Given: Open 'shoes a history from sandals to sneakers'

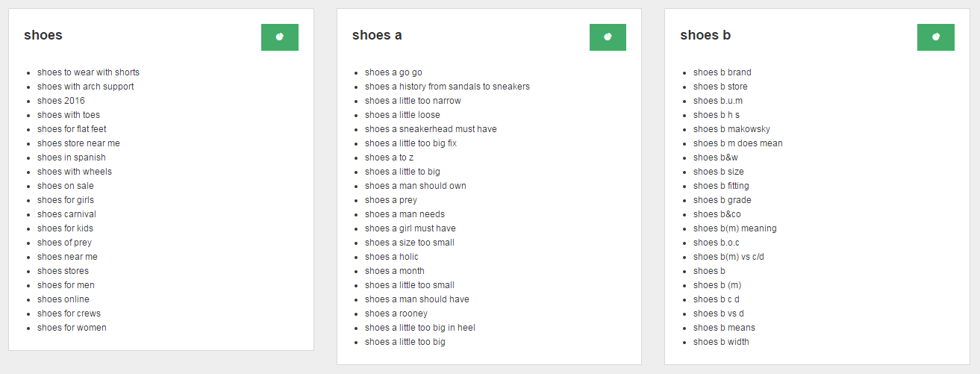Looking at the screenshot, I should click(447, 87).
